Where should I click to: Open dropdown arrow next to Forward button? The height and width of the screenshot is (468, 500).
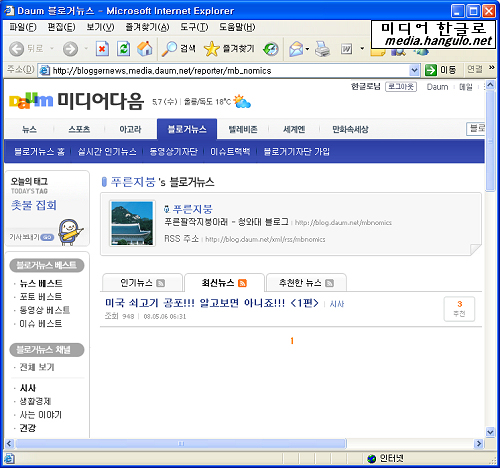coord(86,49)
